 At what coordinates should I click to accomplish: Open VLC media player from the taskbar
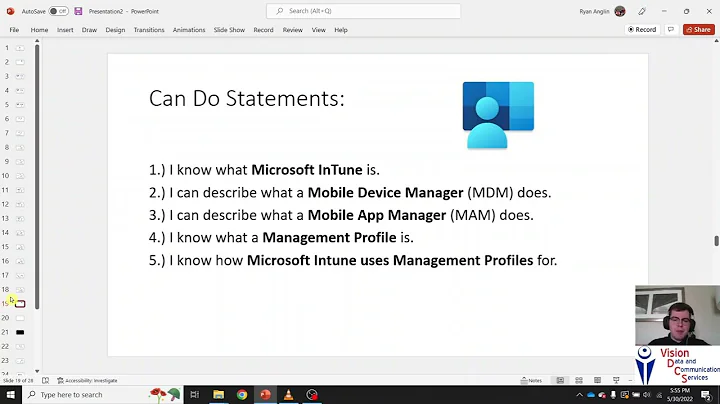pos(288,395)
